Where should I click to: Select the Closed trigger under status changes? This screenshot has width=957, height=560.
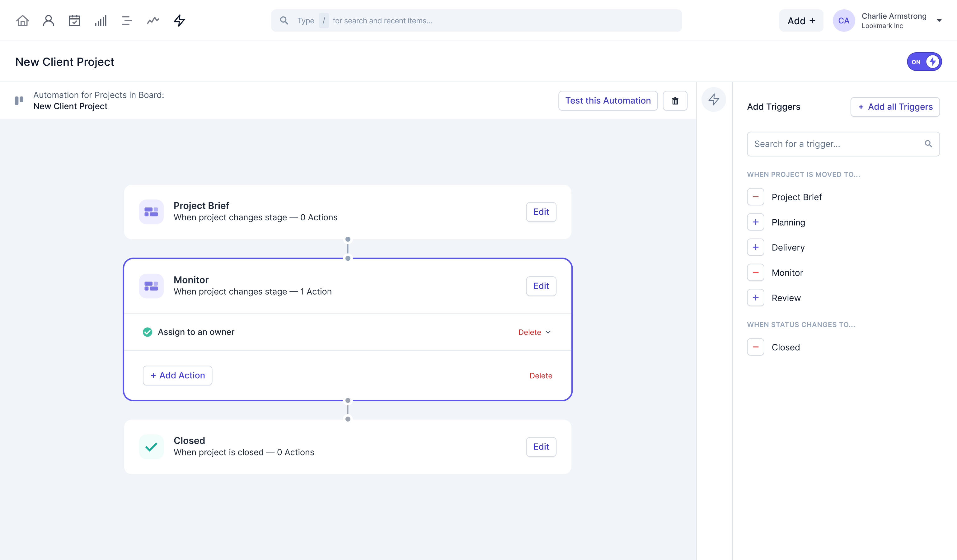pos(755,347)
